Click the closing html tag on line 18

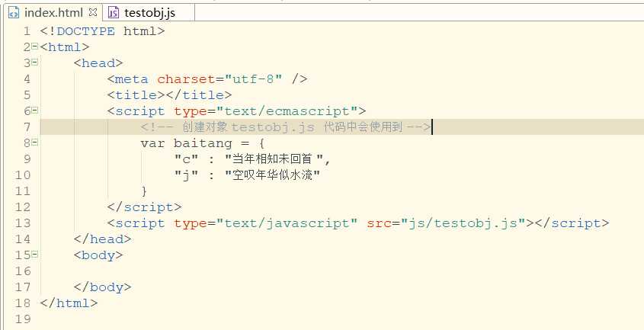coord(69,303)
